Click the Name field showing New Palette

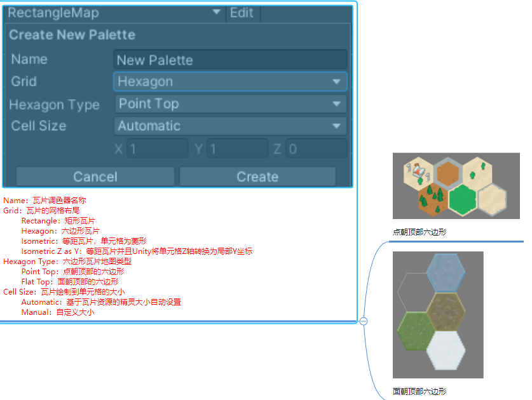(230, 59)
